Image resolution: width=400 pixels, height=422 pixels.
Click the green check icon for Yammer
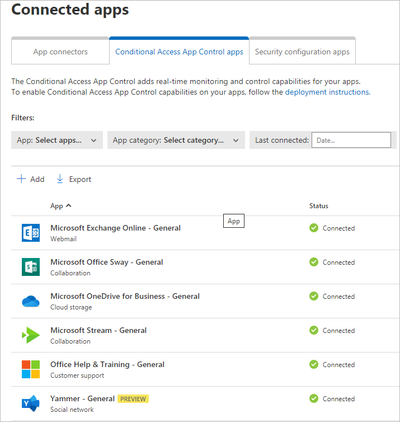314,398
